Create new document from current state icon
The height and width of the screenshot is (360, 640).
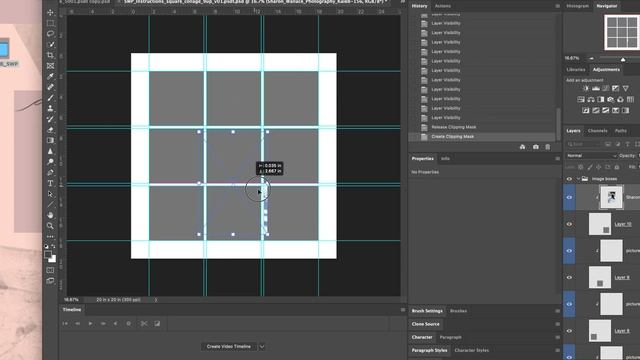click(x=522, y=147)
